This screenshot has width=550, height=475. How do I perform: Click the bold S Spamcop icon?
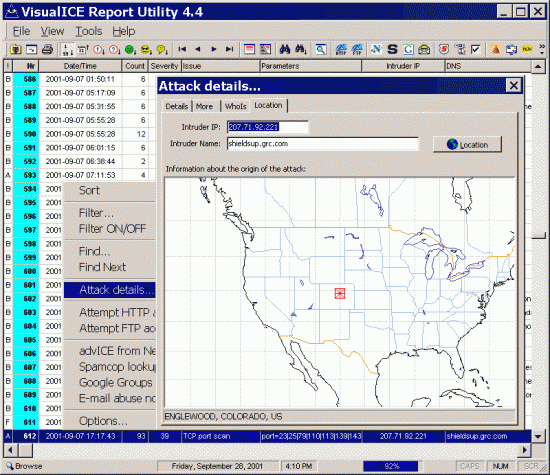tap(392, 49)
